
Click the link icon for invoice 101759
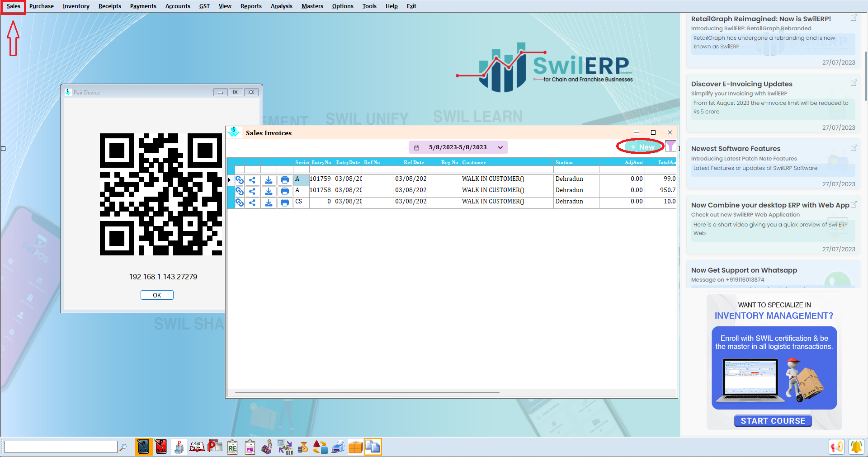tap(240, 180)
